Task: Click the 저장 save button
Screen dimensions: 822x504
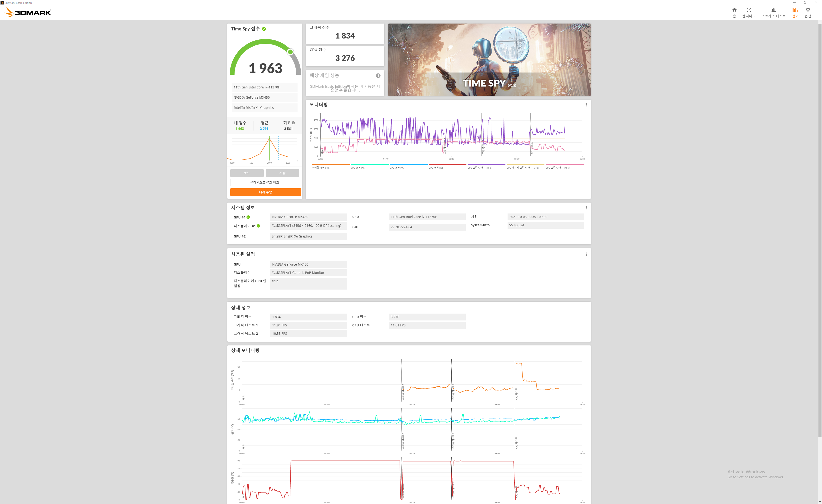Action: click(x=282, y=173)
